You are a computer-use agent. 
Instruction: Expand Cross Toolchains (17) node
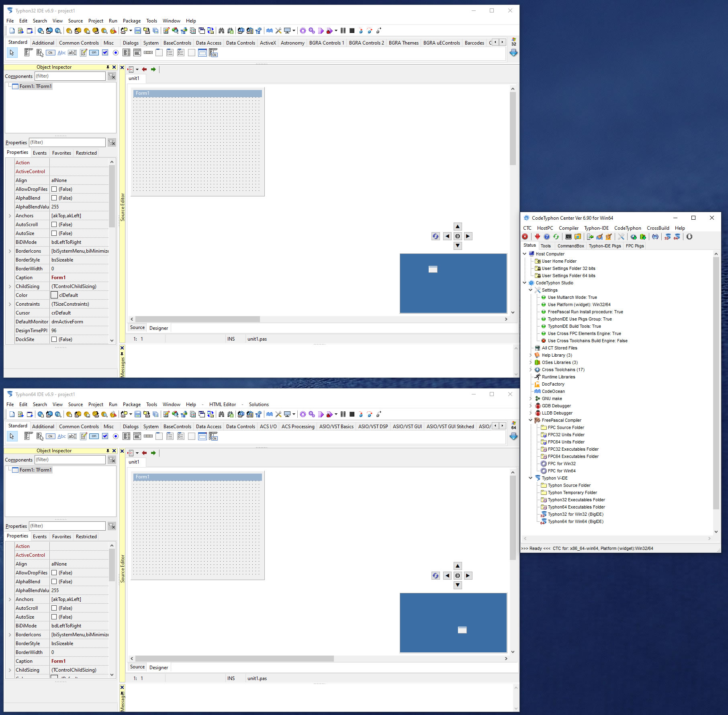click(530, 370)
